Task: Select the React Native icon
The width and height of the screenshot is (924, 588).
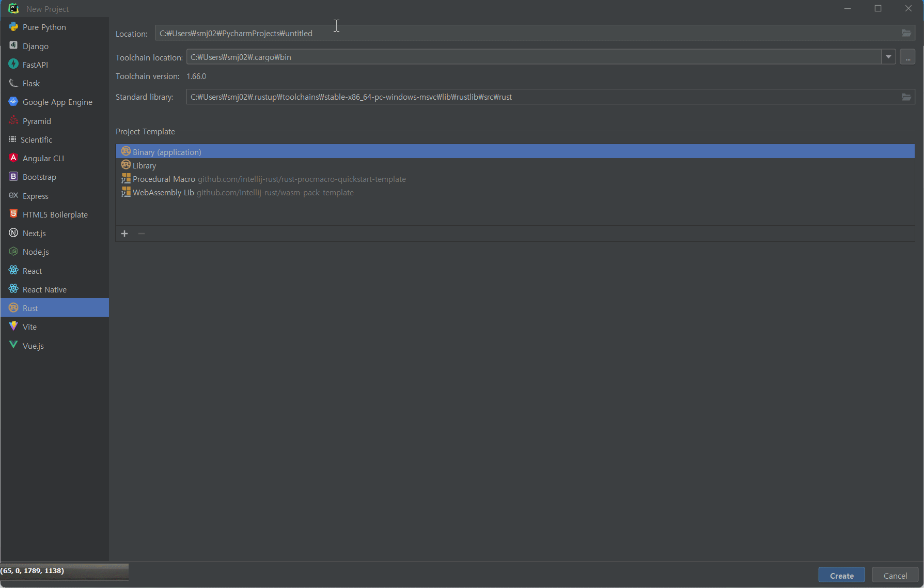Action: [x=13, y=289]
